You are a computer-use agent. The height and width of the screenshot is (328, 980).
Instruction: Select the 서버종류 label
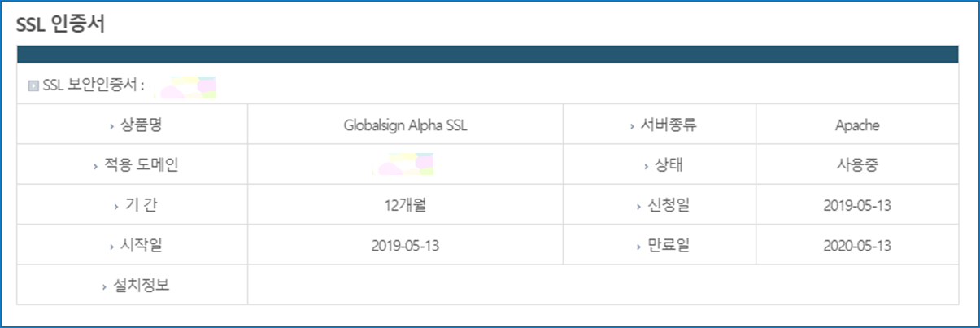(x=666, y=125)
